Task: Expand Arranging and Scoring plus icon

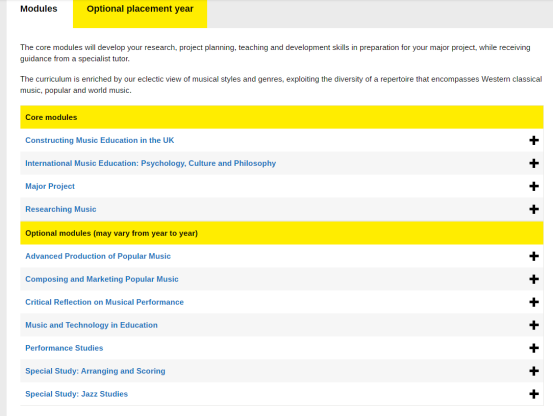Action: click(x=534, y=371)
